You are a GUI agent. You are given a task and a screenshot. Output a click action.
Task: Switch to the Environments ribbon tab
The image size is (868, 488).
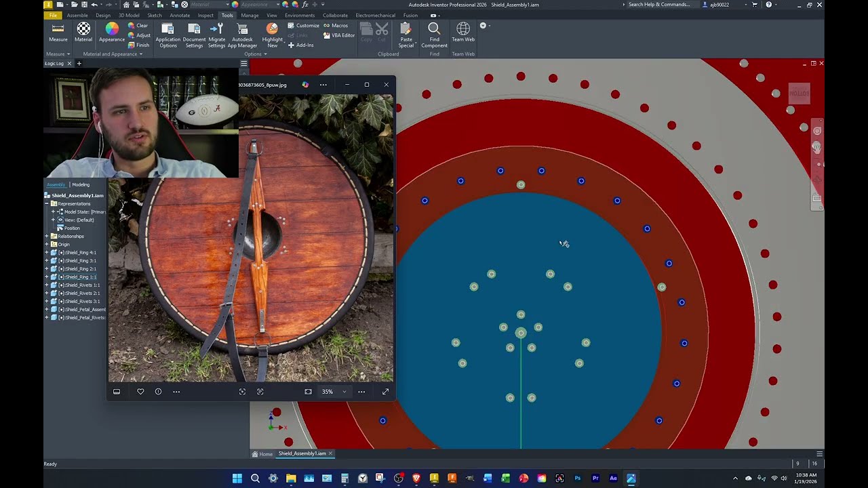coord(300,15)
